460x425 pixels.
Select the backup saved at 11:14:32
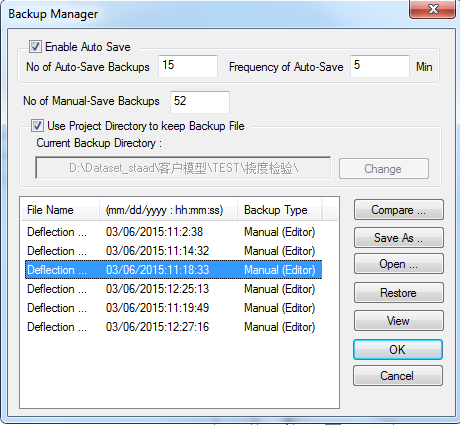[173, 251]
